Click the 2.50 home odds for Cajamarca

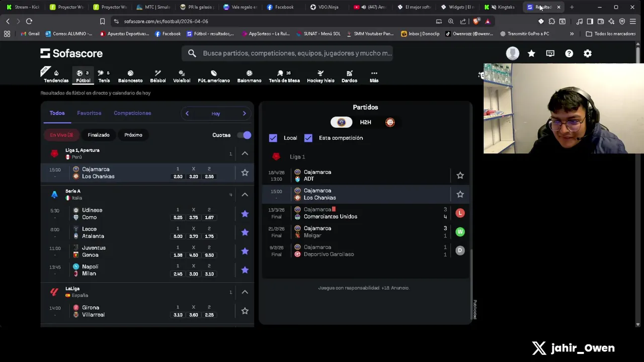pos(178,176)
